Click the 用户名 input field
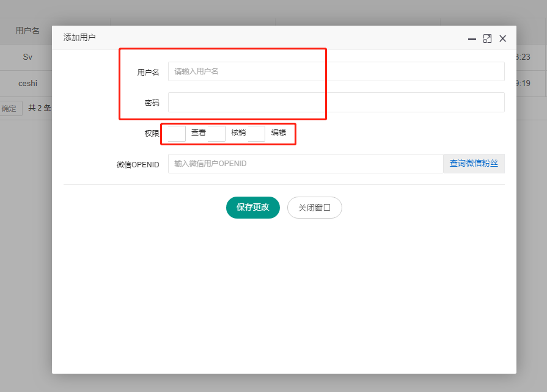 coord(336,71)
